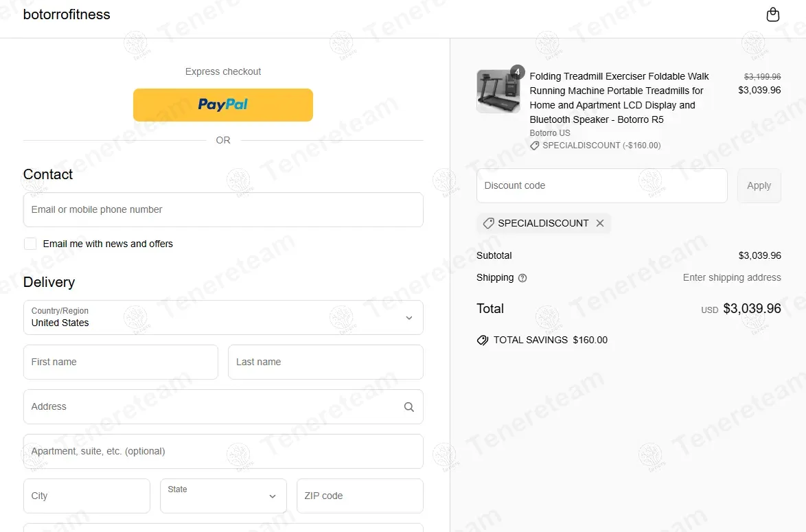Click the total savings tag icon
The width and height of the screenshot is (806, 532).
482,340
